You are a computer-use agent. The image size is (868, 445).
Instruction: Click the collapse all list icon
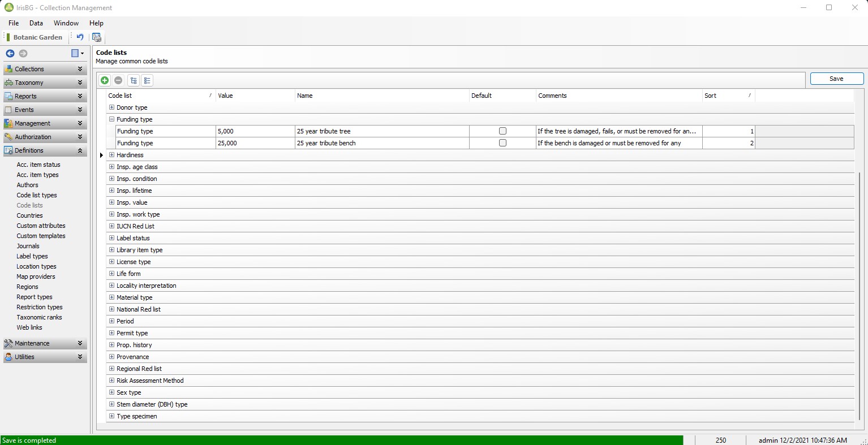[x=147, y=80]
